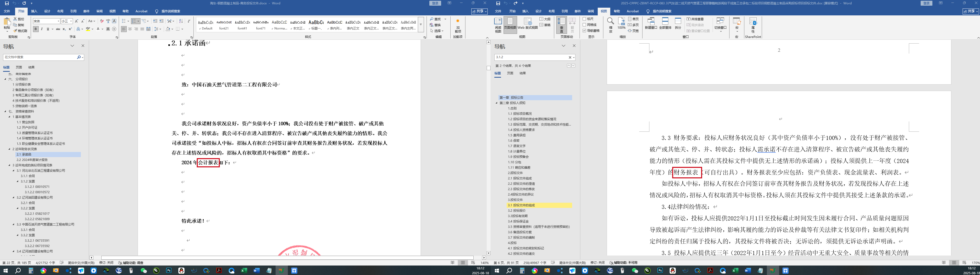Screen dimensions: 980x275
Task: Save the left Word document
Action: [x=6, y=3]
